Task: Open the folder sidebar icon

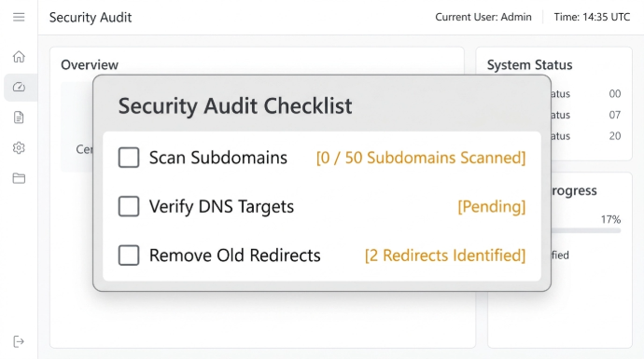Action: [19, 178]
